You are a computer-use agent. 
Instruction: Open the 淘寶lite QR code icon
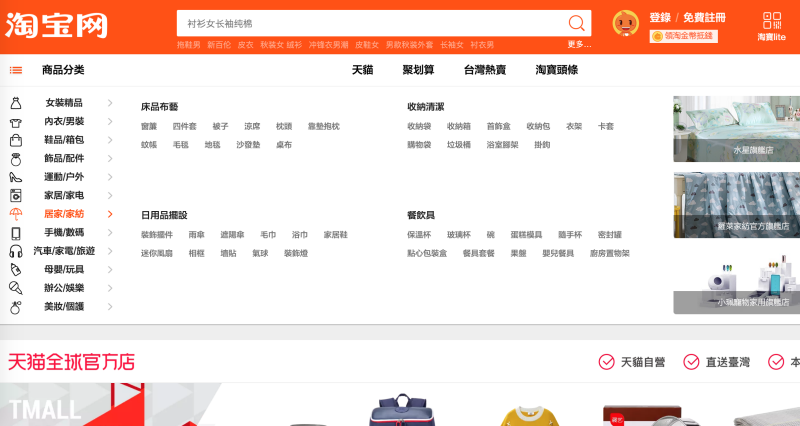pyautogui.click(x=771, y=21)
